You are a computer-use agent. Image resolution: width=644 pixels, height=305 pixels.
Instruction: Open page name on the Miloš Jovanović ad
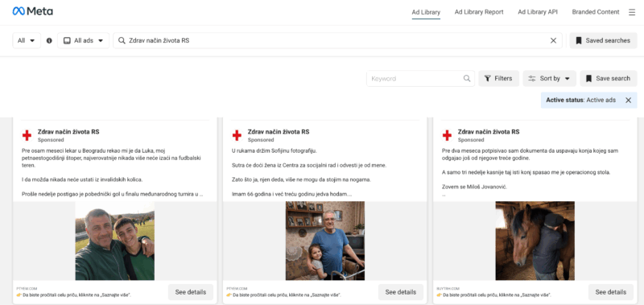pos(489,132)
